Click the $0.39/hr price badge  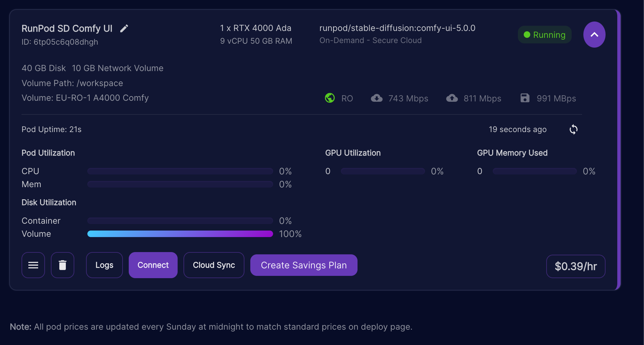pos(576,266)
